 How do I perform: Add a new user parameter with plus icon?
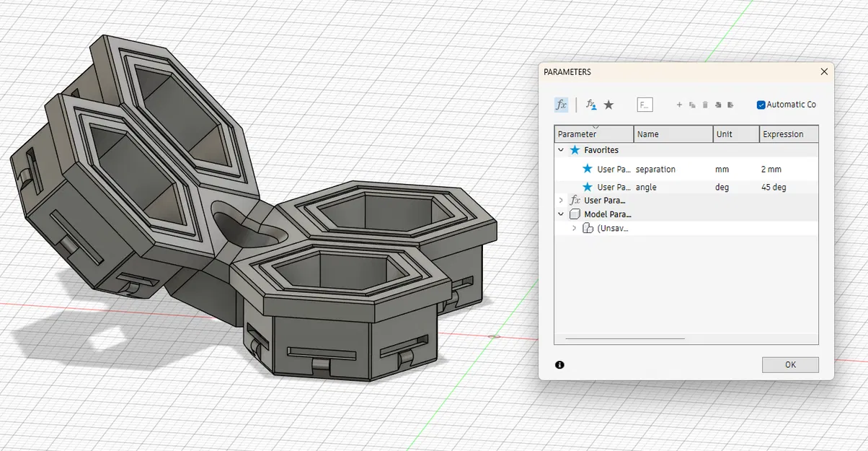coord(679,105)
